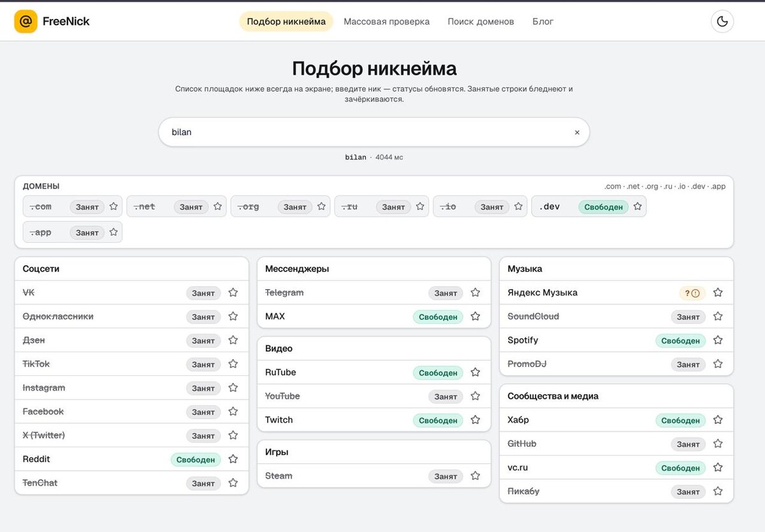Star the Twitch row
765x532 pixels.
475,420
